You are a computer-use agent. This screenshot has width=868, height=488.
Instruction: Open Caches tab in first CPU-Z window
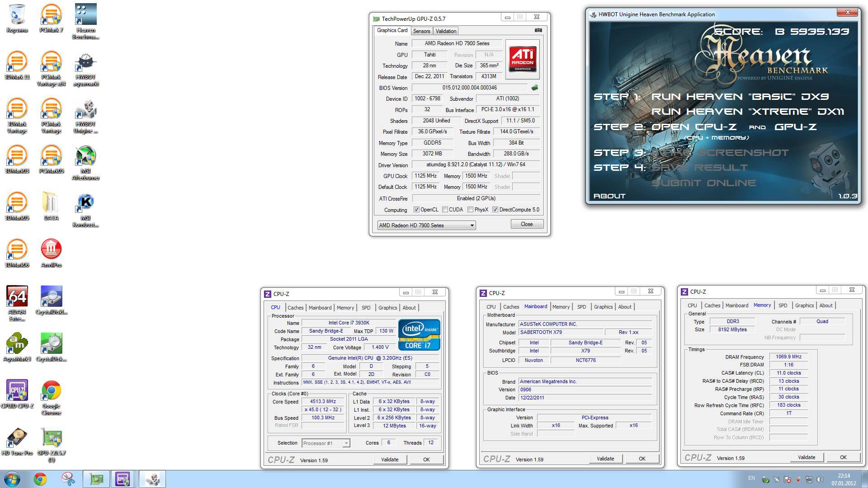point(295,308)
